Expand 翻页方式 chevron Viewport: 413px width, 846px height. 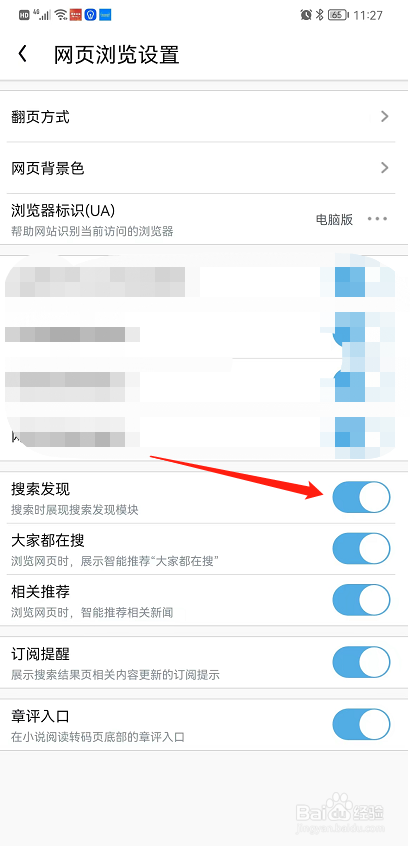[384, 116]
